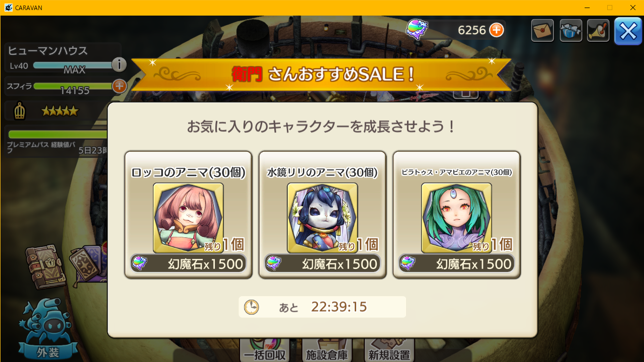Open the blue gift box icon

tap(571, 31)
